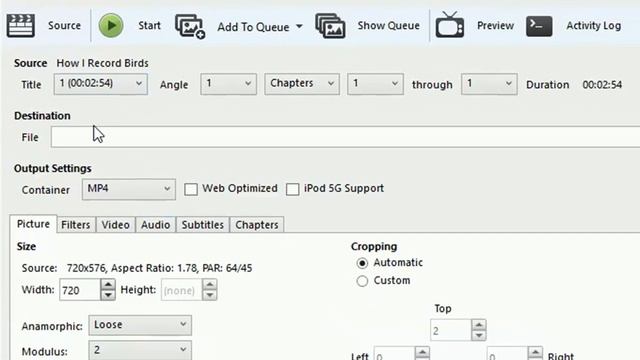Image resolution: width=640 pixels, height=360 pixels.
Task: Switch to the Filters tab
Action: (76, 224)
